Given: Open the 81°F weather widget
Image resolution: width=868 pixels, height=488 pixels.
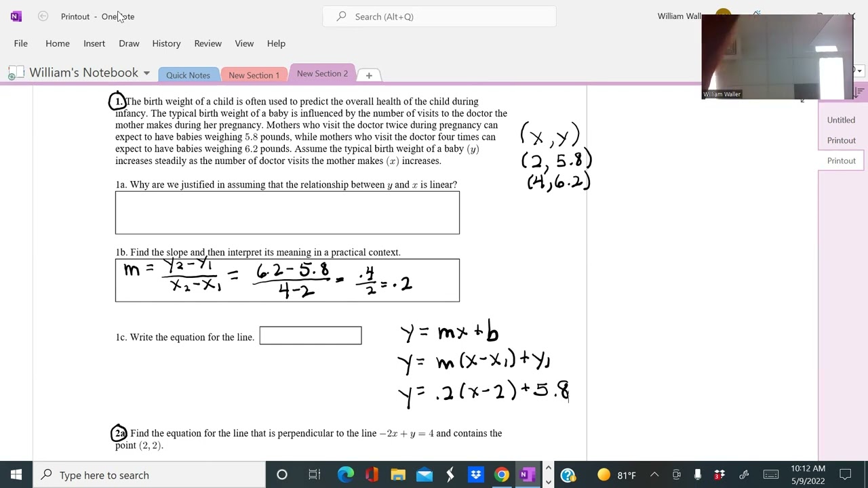Looking at the screenshot, I should coord(617,474).
